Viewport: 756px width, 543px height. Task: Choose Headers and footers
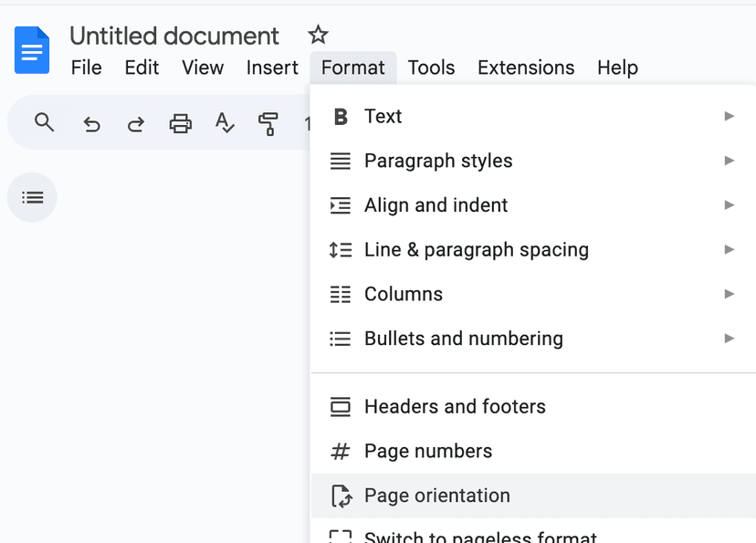click(454, 406)
